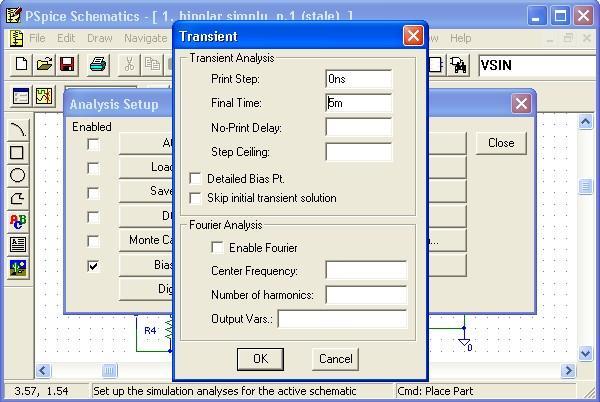
Task: Click the vertical scrollbar down arrow
Action: point(585,353)
